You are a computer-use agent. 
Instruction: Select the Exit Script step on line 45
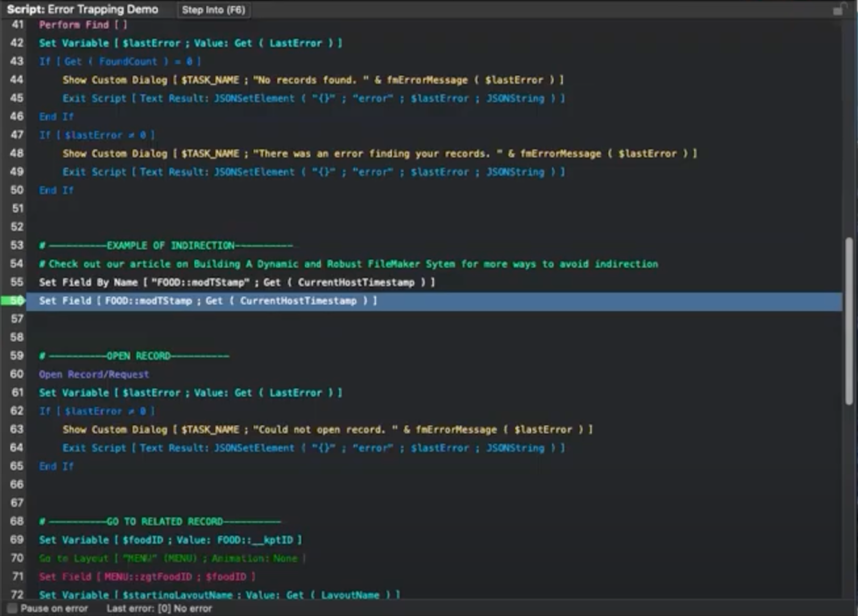(x=434, y=98)
